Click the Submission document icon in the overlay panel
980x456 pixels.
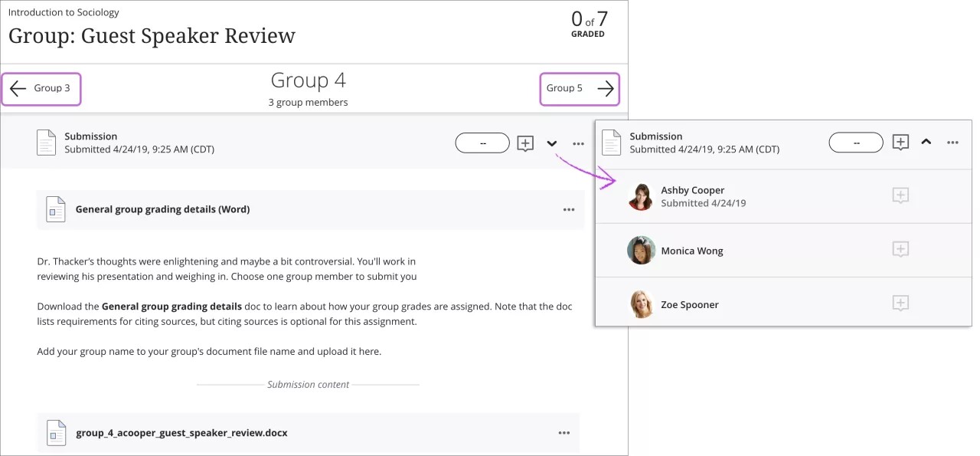point(611,143)
